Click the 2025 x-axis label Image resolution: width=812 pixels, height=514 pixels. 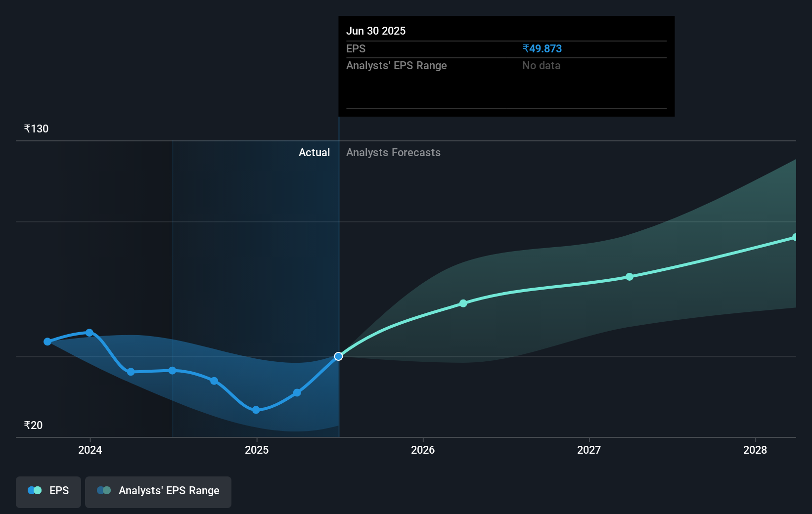(x=257, y=450)
